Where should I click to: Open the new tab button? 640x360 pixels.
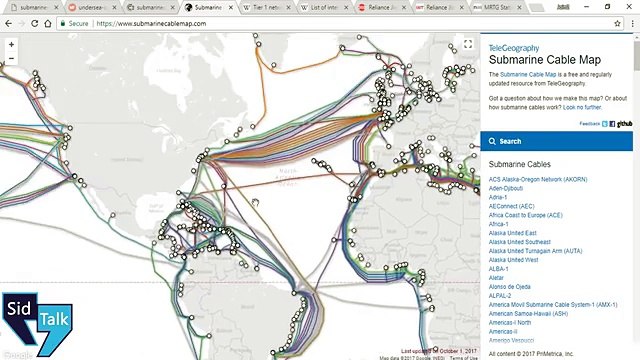tap(537, 7)
